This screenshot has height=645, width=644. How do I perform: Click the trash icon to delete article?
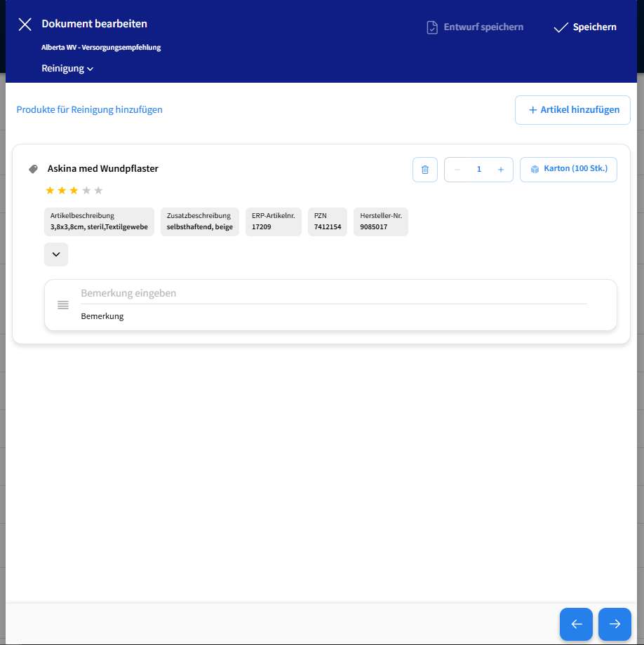click(425, 170)
